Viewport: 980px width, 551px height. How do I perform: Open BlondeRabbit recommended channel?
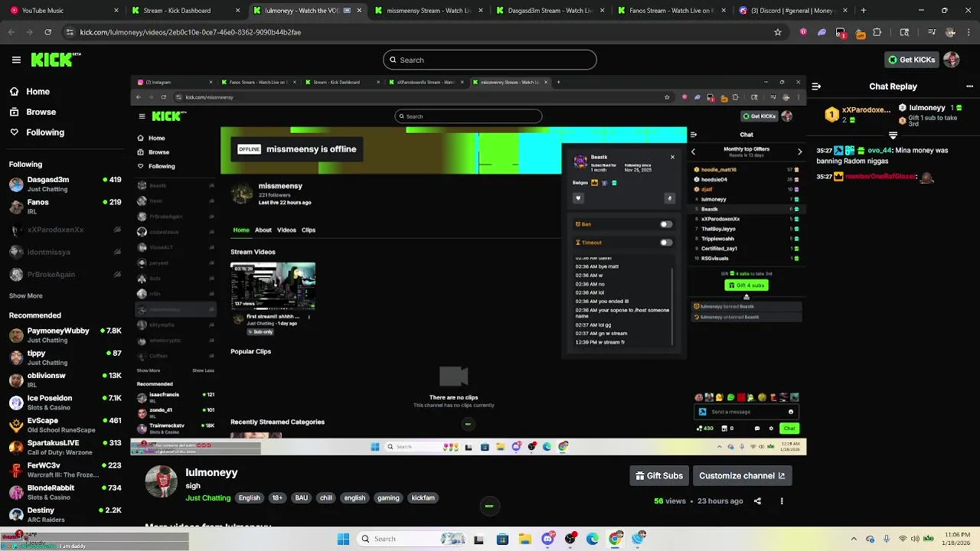pos(65,492)
